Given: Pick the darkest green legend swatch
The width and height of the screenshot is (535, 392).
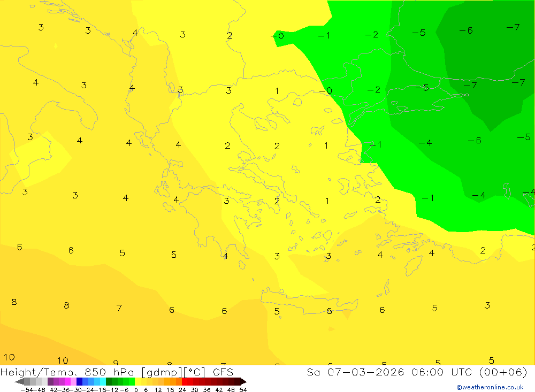Looking at the screenshot, I should click(x=109, y=381).
